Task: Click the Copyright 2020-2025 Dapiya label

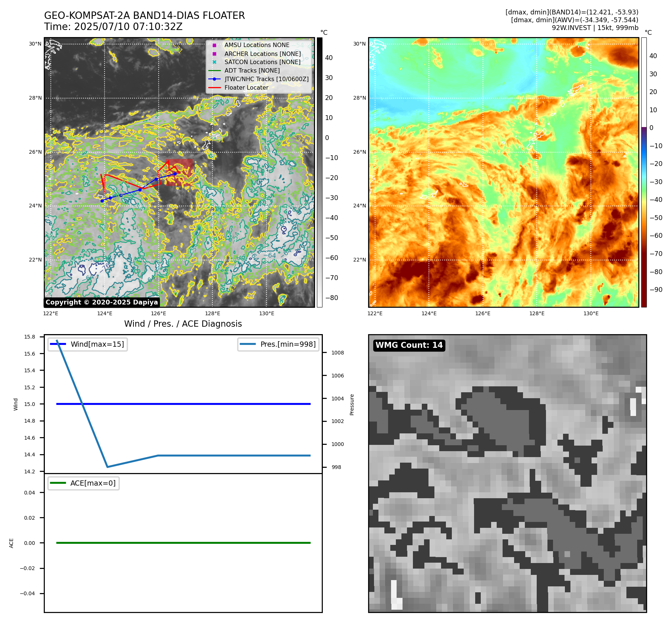Action: click(x=102, y=302)
